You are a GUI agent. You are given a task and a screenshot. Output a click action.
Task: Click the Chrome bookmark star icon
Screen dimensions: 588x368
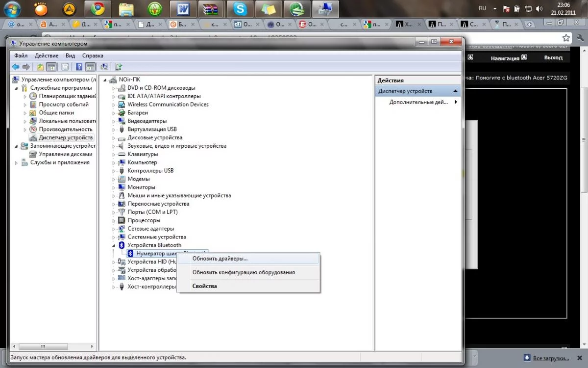(x=566, y=38)
